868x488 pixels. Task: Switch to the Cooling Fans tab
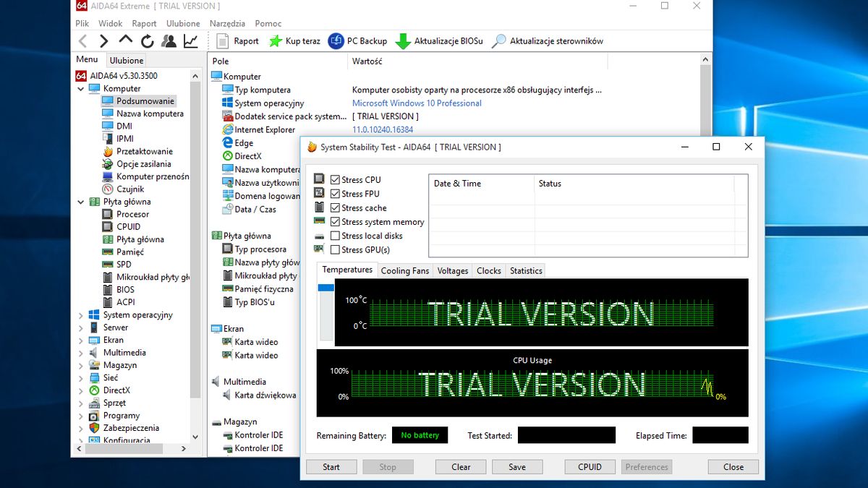405,271
